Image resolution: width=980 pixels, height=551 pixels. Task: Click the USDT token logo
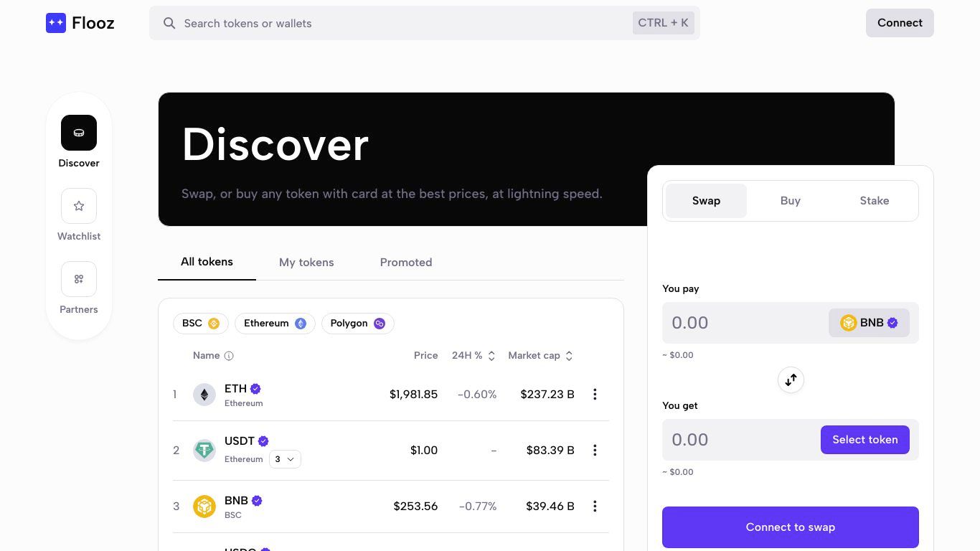tap(204, 451)
